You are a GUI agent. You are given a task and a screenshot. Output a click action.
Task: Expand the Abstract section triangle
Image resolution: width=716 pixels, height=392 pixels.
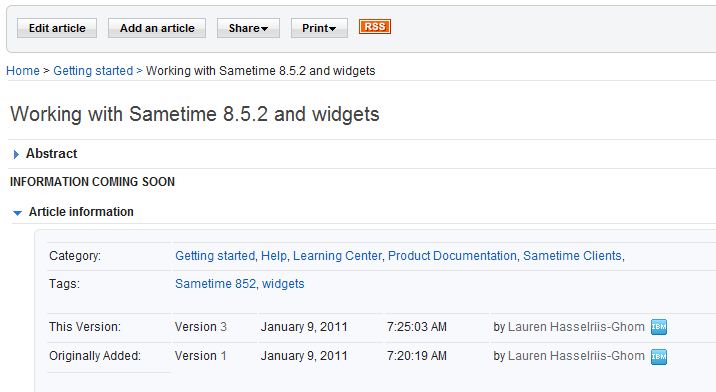click(x=16, y=154)
